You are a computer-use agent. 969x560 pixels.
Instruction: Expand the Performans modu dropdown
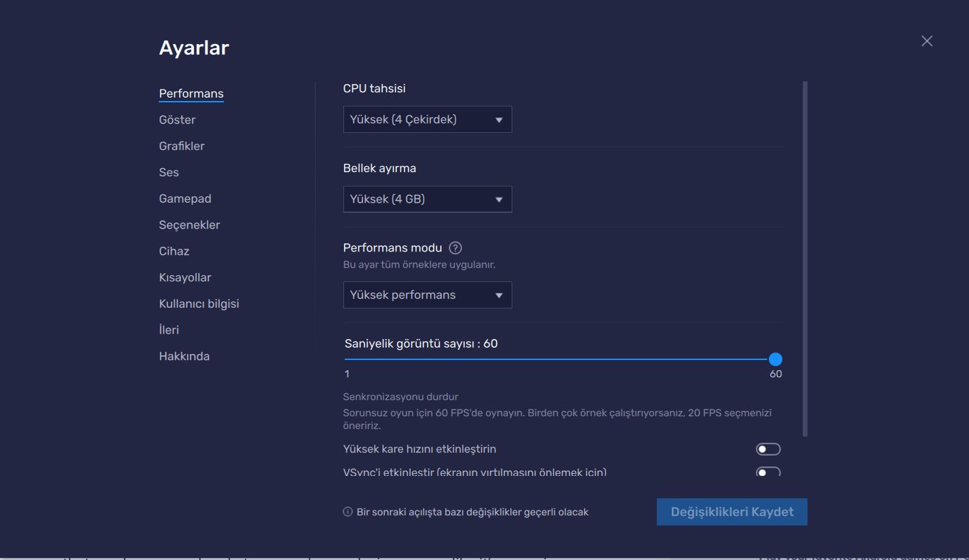(427, 295)
